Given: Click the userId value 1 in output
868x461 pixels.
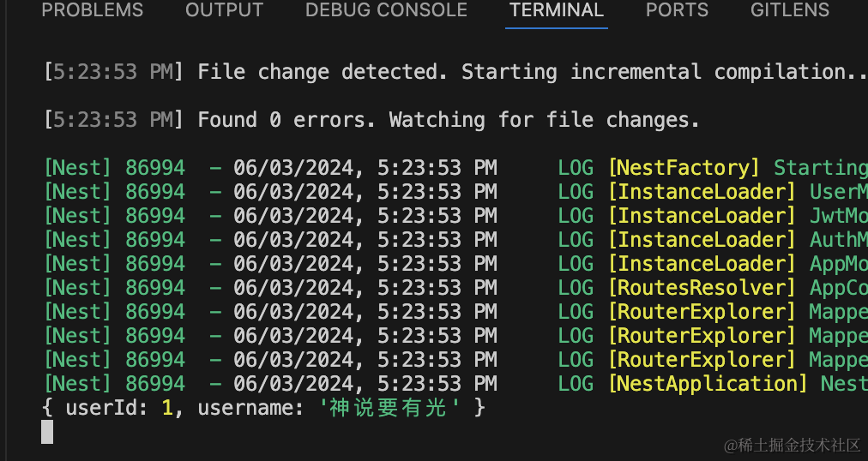Looking at the screenshot, I should click(x=167, y=408).
